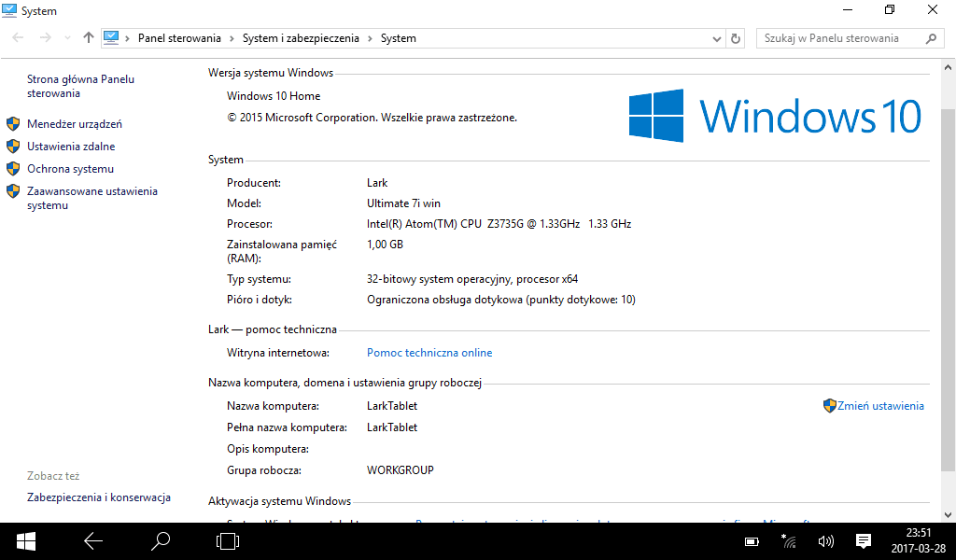Image resolution: width=956 pixels, height=560 pixels.
Task: Click the Pełna nazwa komputera value LarkTablet
Action: pyautogui.click(x=392, y=427)
